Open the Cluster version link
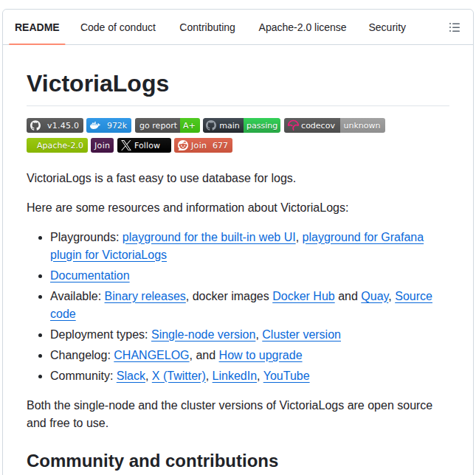Screen dimensions: 476x475 point(301,334)
